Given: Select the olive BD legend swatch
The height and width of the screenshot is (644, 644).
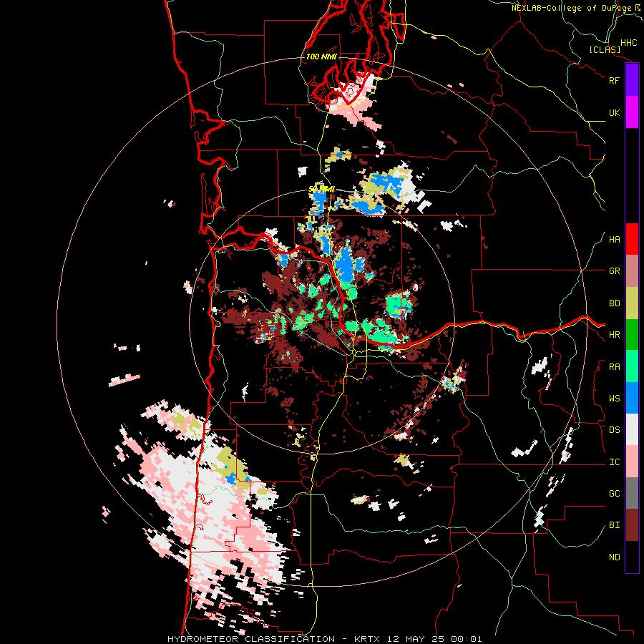Looking at the screenshot, I should click(x=632, y=303).
